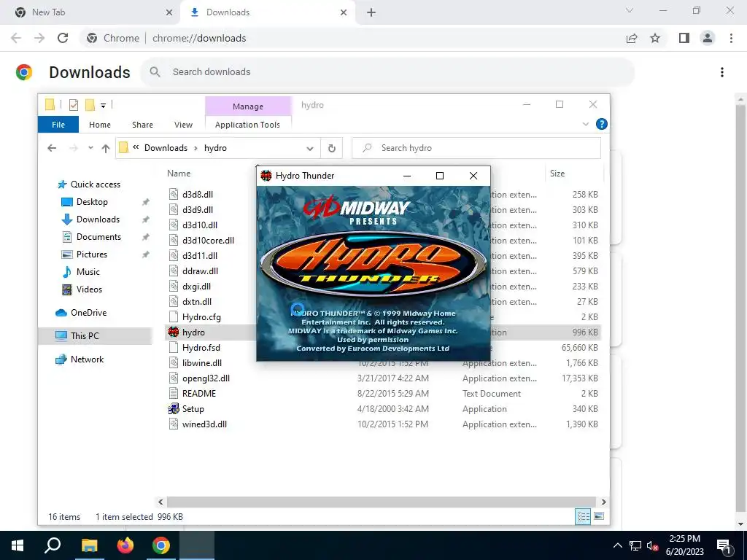
Task: Open Windows Start menu
Action: click(18, 545)
